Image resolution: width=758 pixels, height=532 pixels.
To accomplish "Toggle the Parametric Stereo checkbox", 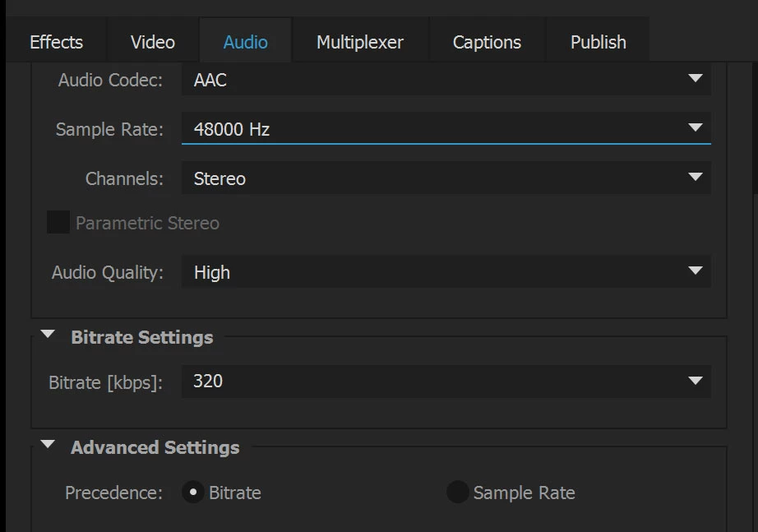I will tap(58, 223).
